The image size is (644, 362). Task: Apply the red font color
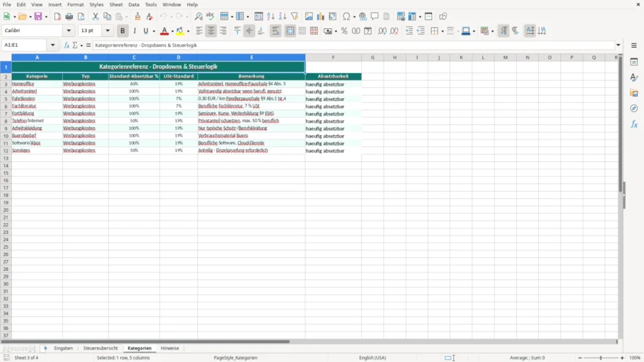pos(164,31)
